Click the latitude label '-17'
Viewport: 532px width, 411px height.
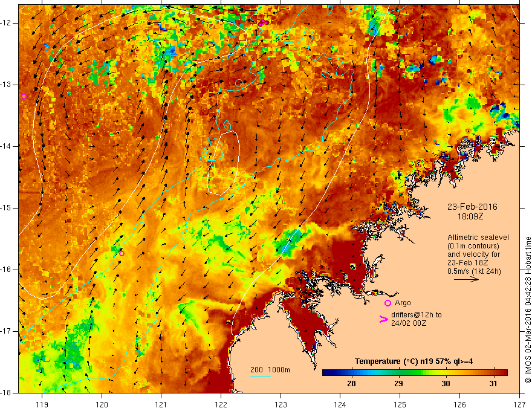click(7, 331)
